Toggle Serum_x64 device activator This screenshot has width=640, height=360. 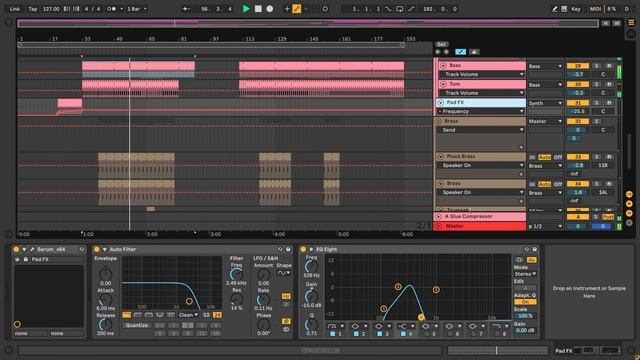click(16, 249)
